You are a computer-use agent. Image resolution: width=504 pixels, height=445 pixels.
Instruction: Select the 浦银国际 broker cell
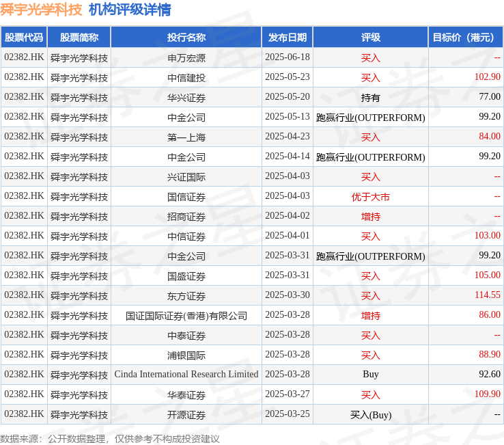[x=186, y=355]
